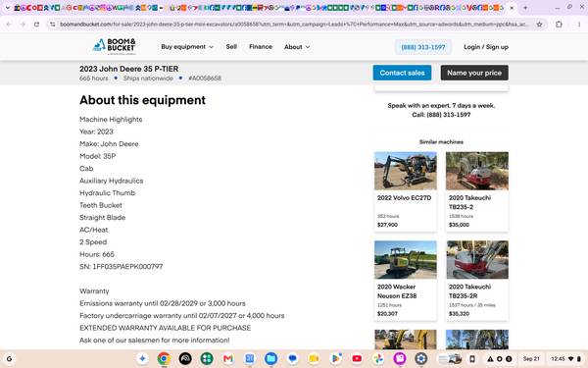Open the 2022 Volvo EC27D photo

[x=406, y=171]
